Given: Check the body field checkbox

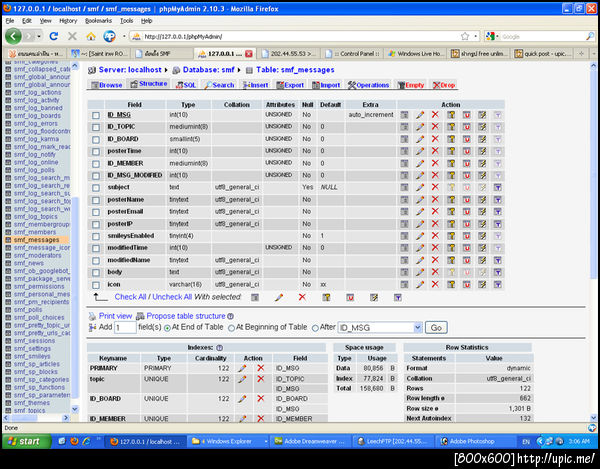Looking at the screenshot, I should (x=96, y=273).
